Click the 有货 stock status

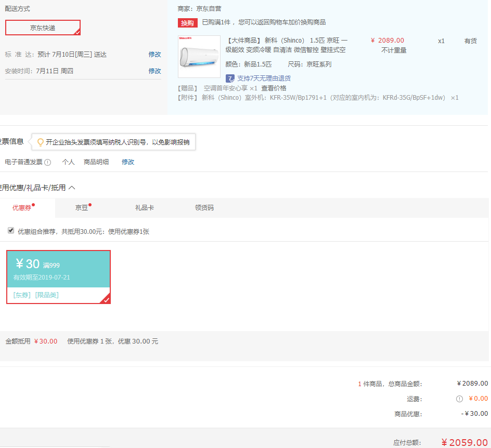470,41
